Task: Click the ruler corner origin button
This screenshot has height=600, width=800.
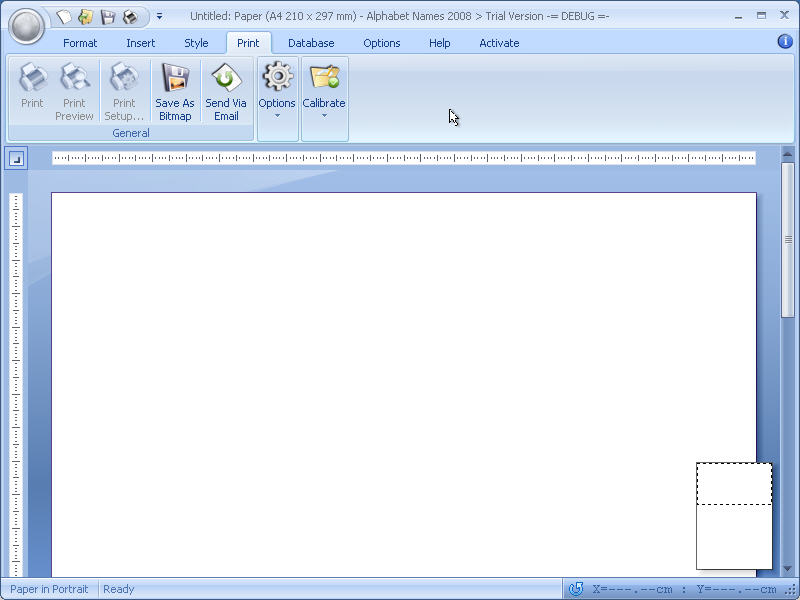Action: tap(16, 158)
